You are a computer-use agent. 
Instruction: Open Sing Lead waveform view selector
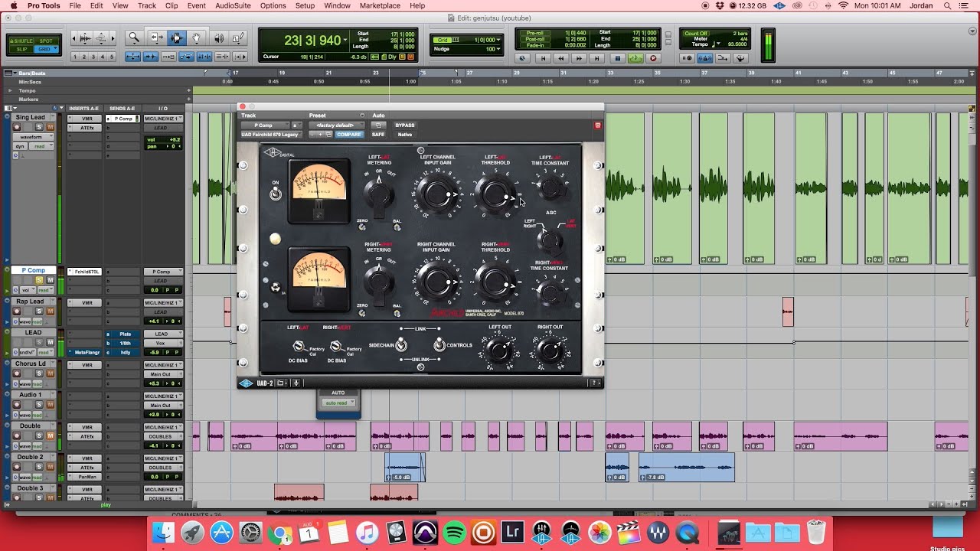(x=33, y=137)
